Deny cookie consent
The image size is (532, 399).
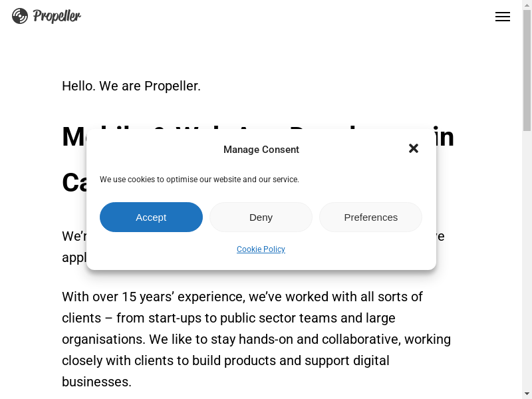[261, 217]
